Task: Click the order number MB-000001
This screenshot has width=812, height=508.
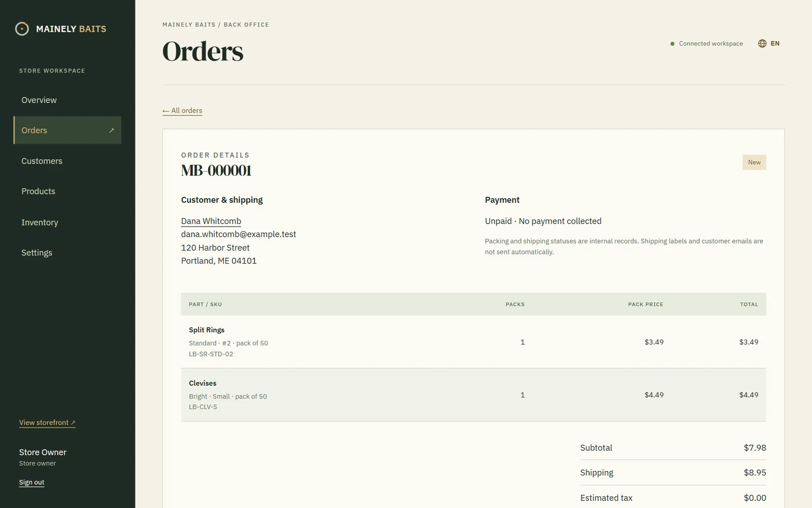Action: pyautogui.click(x=216, y=171)
